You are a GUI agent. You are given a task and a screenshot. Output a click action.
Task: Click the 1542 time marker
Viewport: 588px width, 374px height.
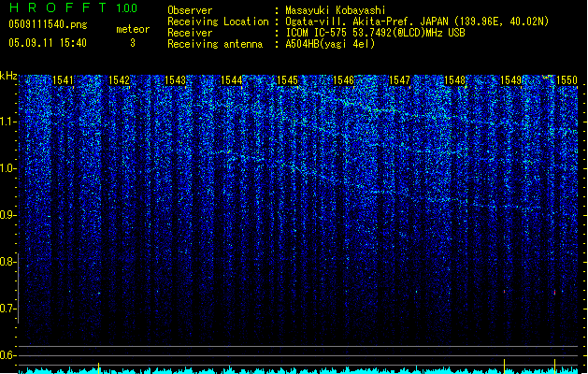[x=119, y=80]
